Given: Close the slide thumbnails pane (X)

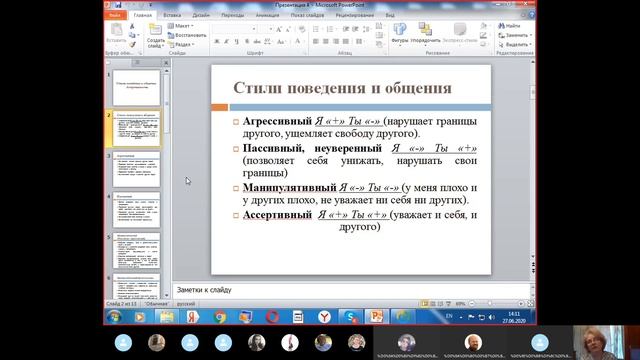Looking at the screenshot, I should (166, 63).
